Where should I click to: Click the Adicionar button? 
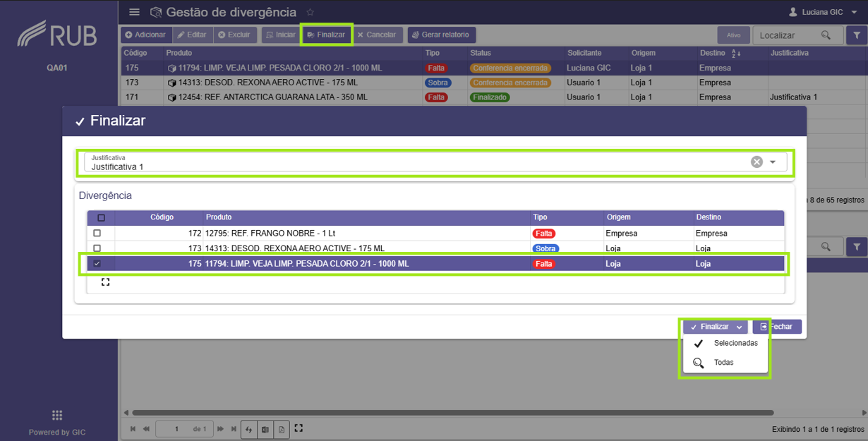(145, 35)
